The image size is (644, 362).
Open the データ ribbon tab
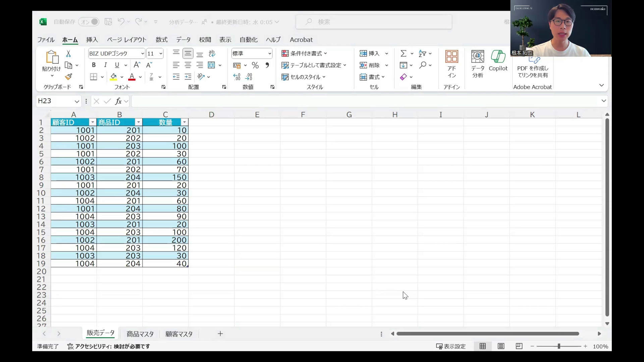pyautogui.click(x=183, y=40)
